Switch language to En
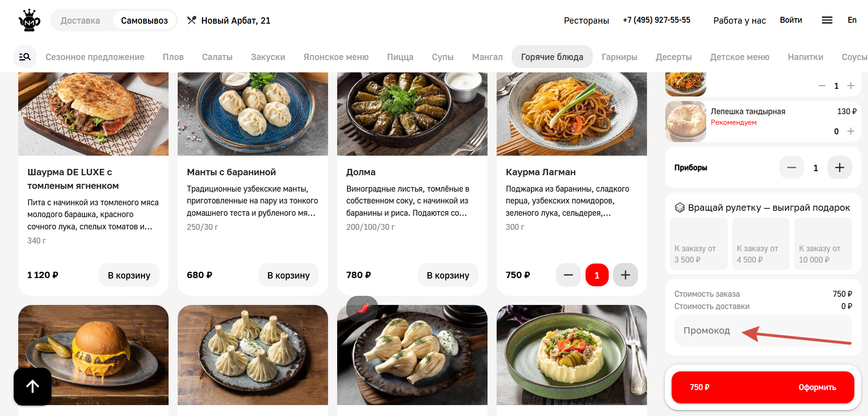The height and width of the screenshot is (416, 868). 852,20
